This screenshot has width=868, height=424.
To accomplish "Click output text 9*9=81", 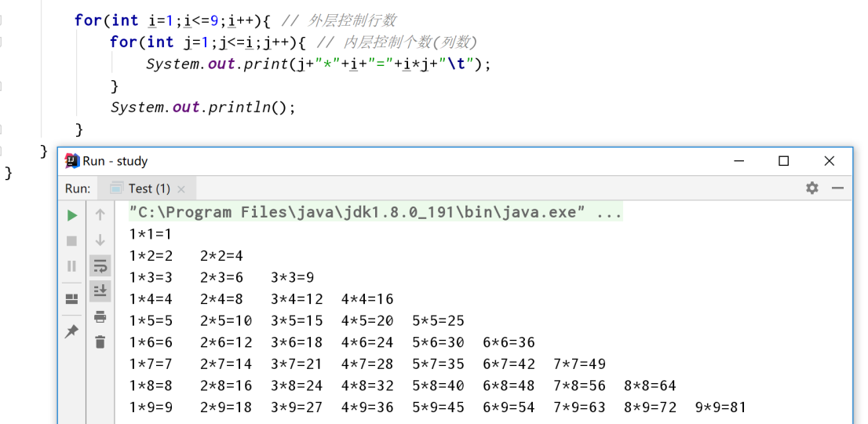I will click(720, 408).
